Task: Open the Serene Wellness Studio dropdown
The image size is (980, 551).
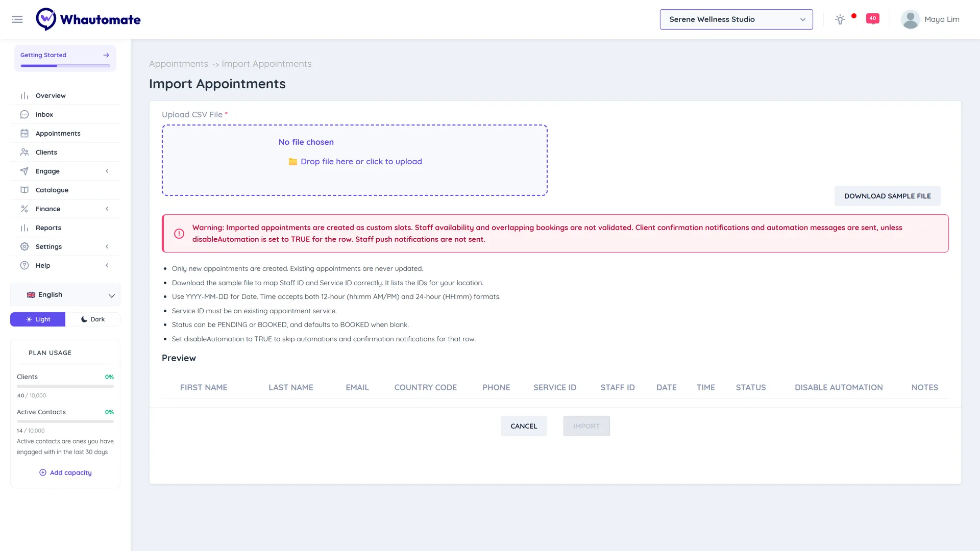Action: tap(736, 19)
